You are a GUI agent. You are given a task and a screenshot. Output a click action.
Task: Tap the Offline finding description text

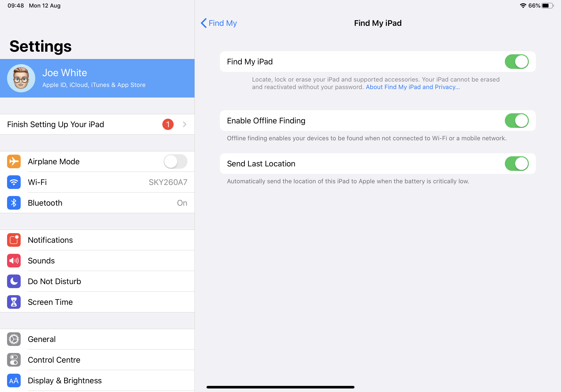pyautogui.click(x=366, y=138)
